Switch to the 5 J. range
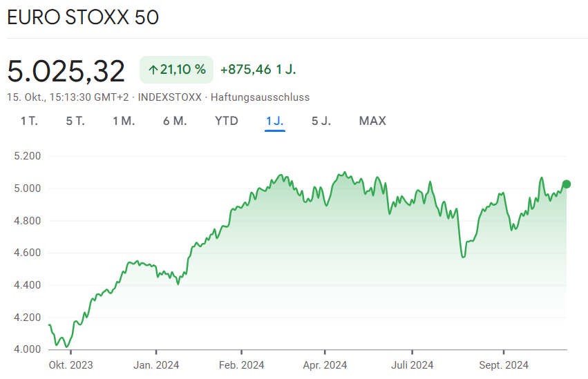Viewport: 588px width, 379px height. [321, 121]
